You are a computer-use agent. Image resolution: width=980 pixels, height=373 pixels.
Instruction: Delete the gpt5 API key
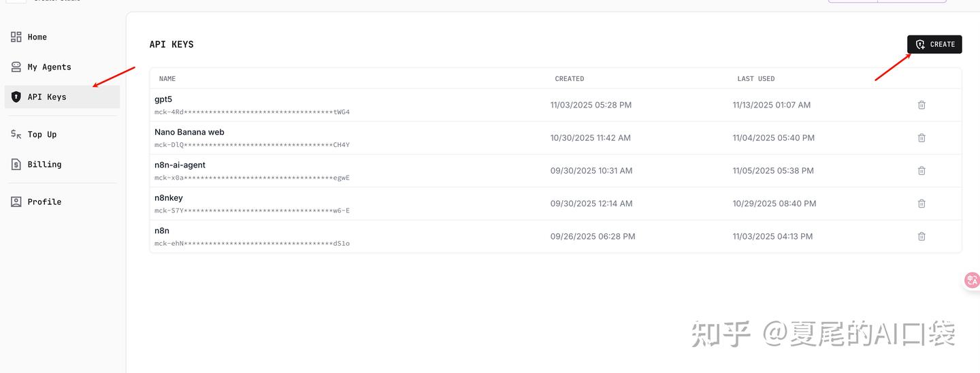pyautogui.click(x=921, y=105)
